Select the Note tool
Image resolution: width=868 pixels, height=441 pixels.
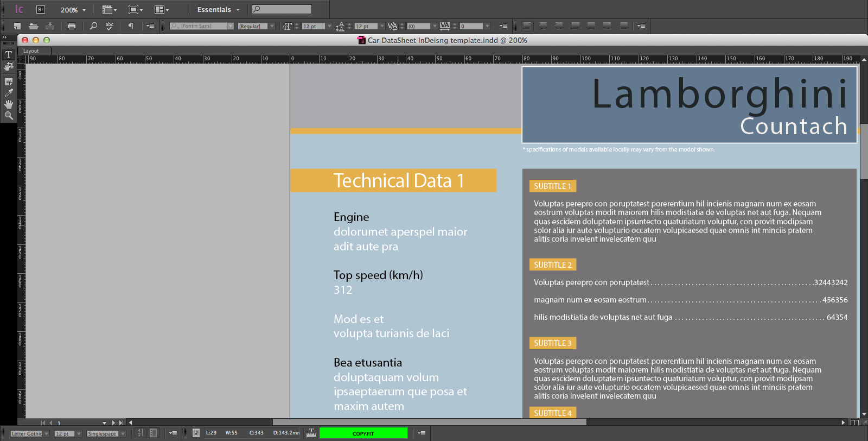tap(9, 81)
